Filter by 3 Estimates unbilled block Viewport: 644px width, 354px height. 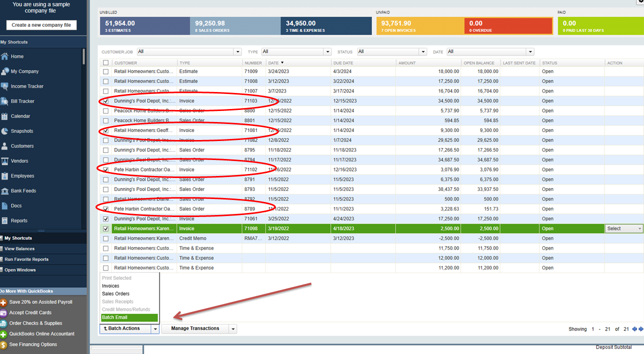[145, 26]
